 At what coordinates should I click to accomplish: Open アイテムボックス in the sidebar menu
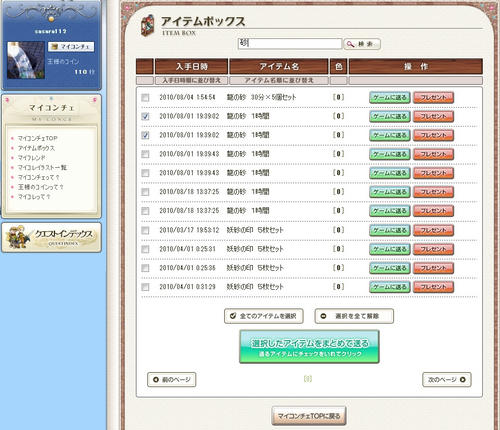coord(36,148)
